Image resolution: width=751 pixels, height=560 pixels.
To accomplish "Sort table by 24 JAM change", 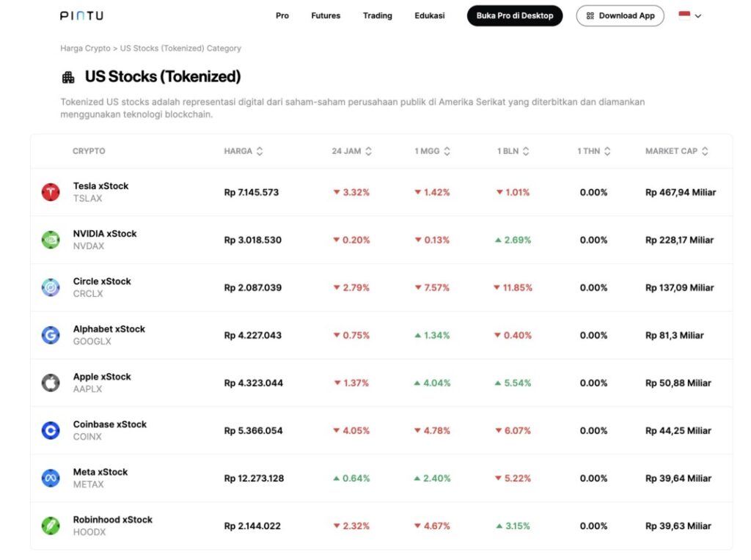I will pos(352,151).
